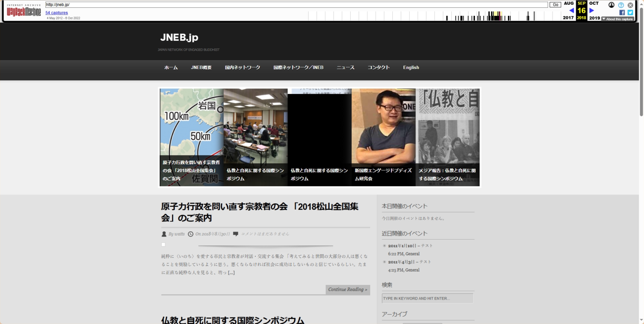Screen dimensions: 644x324
Task: Click the Wayback URL input field
Action: [x=297, y=5]
